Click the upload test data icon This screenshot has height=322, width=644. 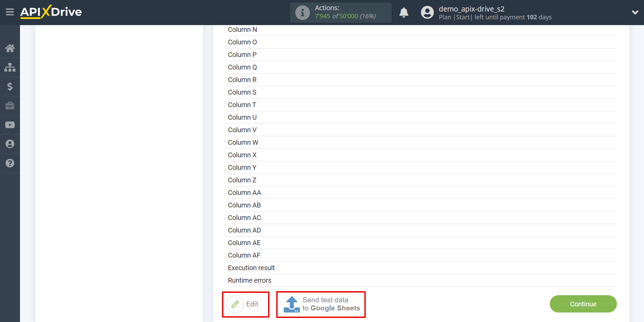click(291, 304)
